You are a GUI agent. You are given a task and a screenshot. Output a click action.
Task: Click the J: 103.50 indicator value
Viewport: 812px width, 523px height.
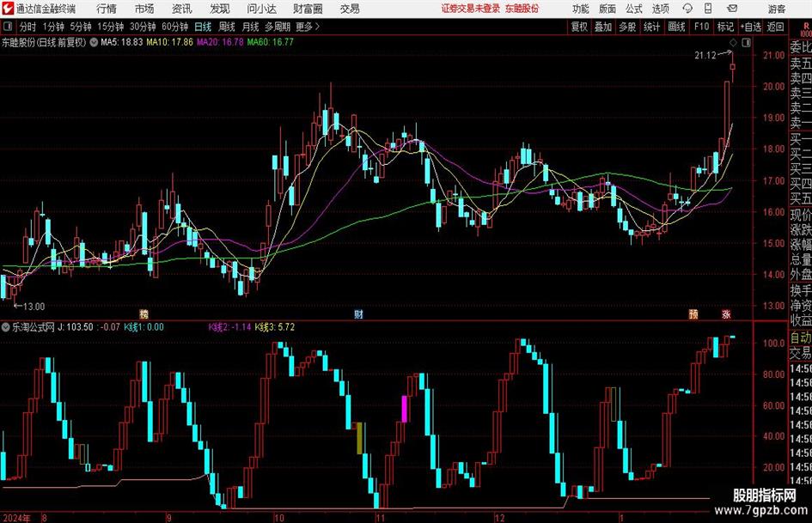click(x=76, y=327)
